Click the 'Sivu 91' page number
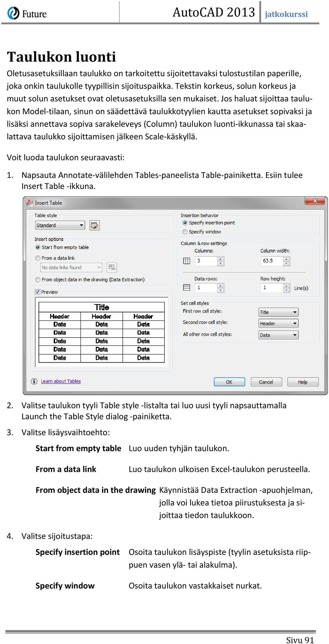 300,640
